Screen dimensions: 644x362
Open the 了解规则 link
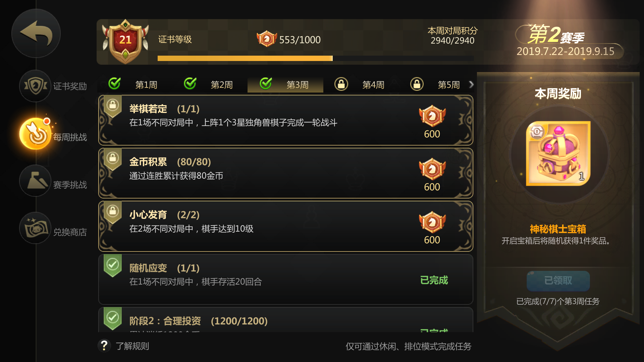click(x=132, y=346)
